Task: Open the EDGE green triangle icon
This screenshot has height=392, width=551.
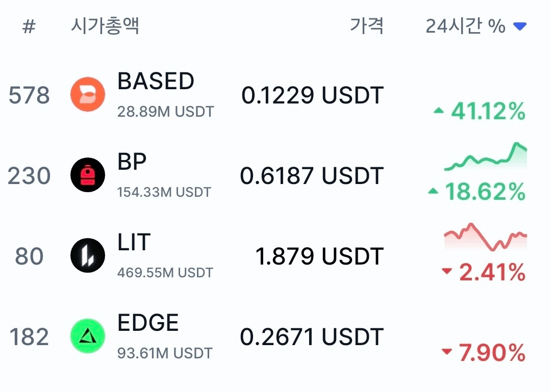Action: [88, 336]
